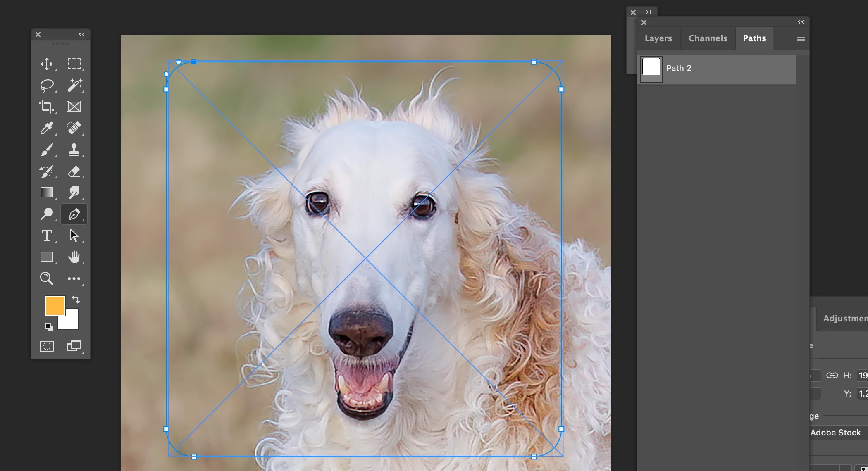
Task: Switch to the Channels tab
Action: (x=708, y=38)
